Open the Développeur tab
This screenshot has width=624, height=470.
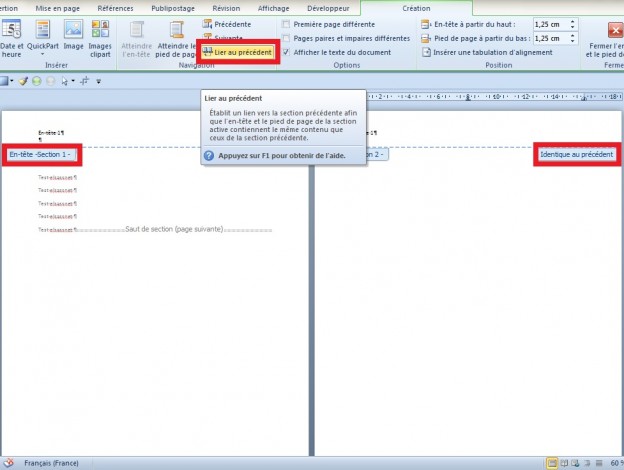pos(328,8)
